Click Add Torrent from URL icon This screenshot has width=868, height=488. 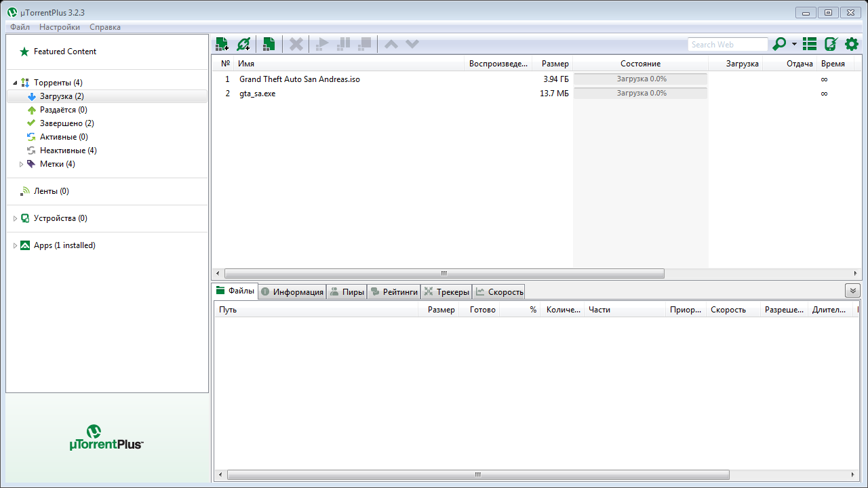[243, 45]
